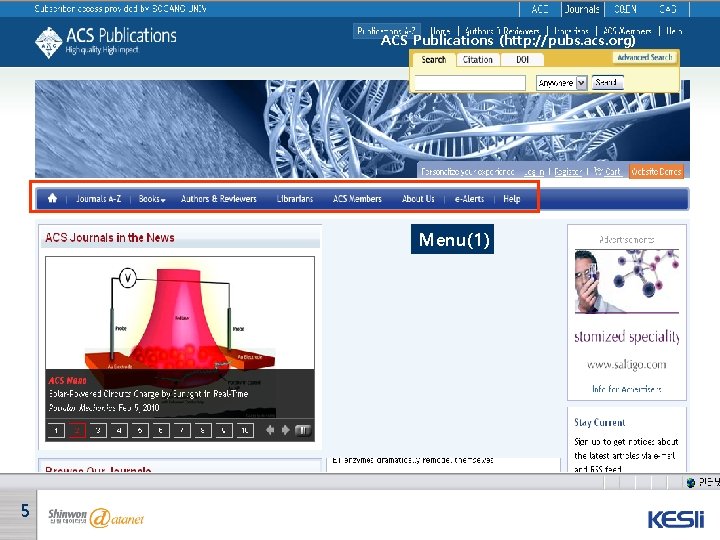Click Help in the blue navigation bar
Screen dimensions: 720x540
[512, 199]
